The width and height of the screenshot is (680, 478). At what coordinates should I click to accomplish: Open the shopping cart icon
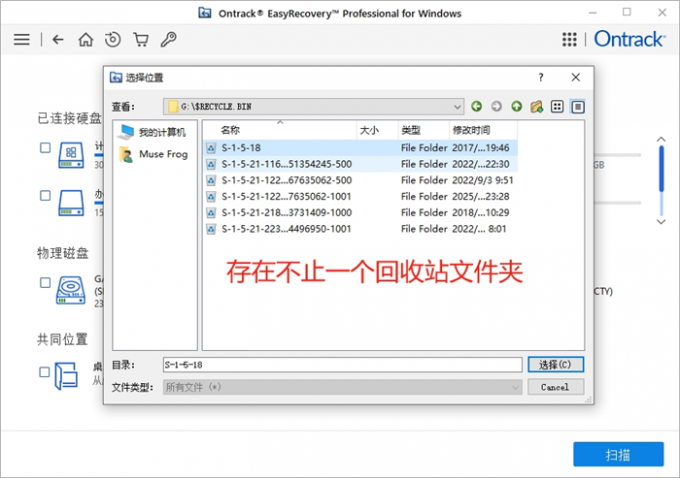(x=141, y=39)
